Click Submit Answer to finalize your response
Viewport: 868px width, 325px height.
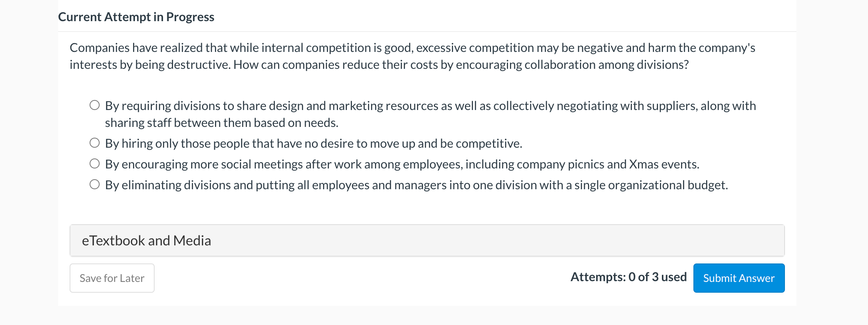click(x=738, y=278)
